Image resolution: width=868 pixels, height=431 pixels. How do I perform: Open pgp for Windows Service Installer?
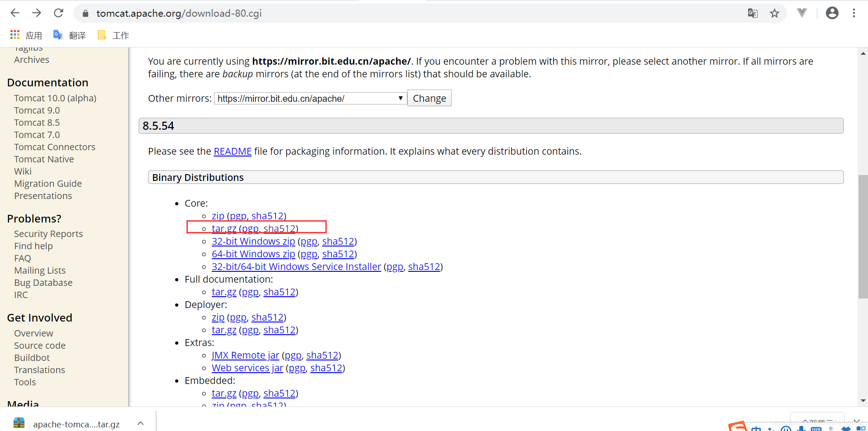click(395, 266)
